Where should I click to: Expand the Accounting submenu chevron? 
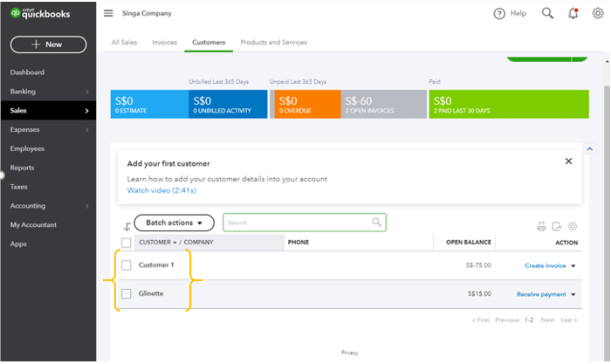point(87,206)
